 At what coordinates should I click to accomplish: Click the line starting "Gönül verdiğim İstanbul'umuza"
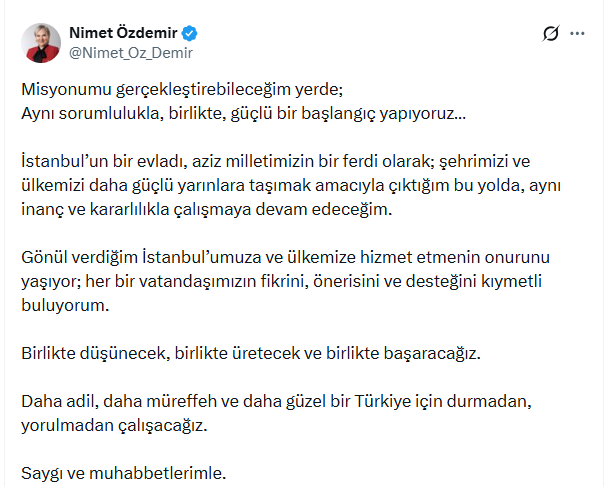pos(286,257)
